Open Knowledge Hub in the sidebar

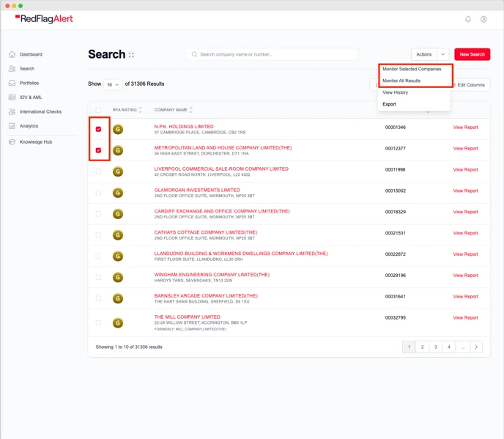point(36,142)
